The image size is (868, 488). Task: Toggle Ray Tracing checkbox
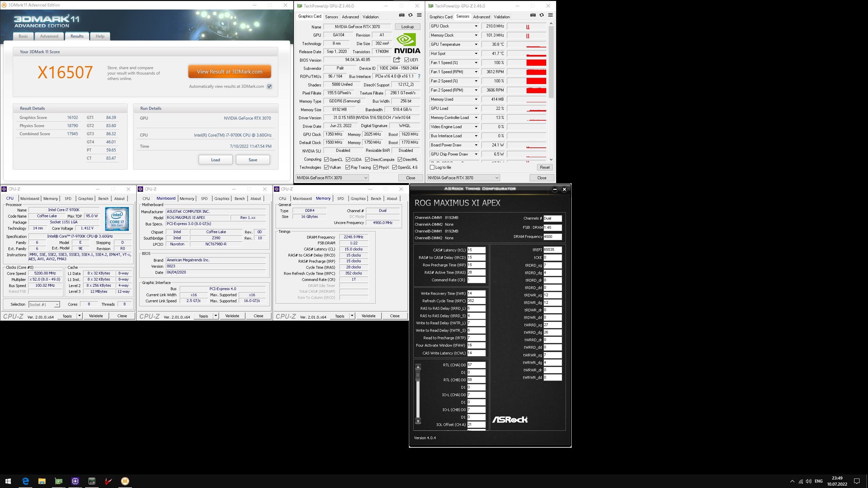point(348,167)
